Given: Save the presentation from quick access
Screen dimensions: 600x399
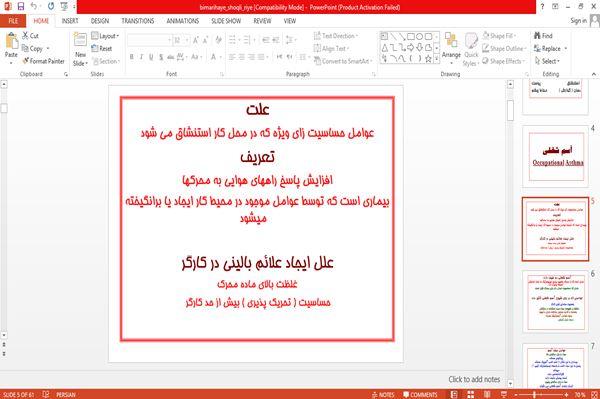Looking at the screenshot, I should coord(21,7).
